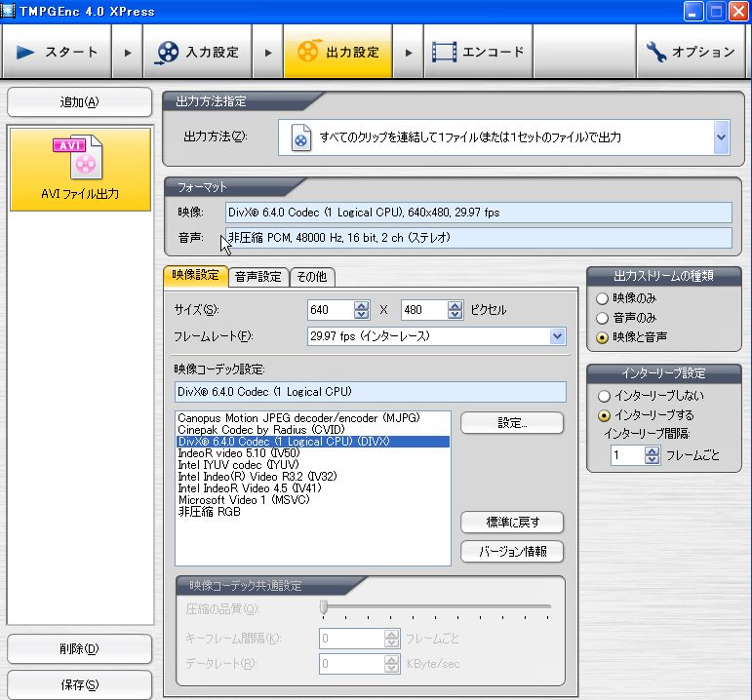Switch to the 映像設定 video settings tab
Screen dimensions: 752x700
196,275
